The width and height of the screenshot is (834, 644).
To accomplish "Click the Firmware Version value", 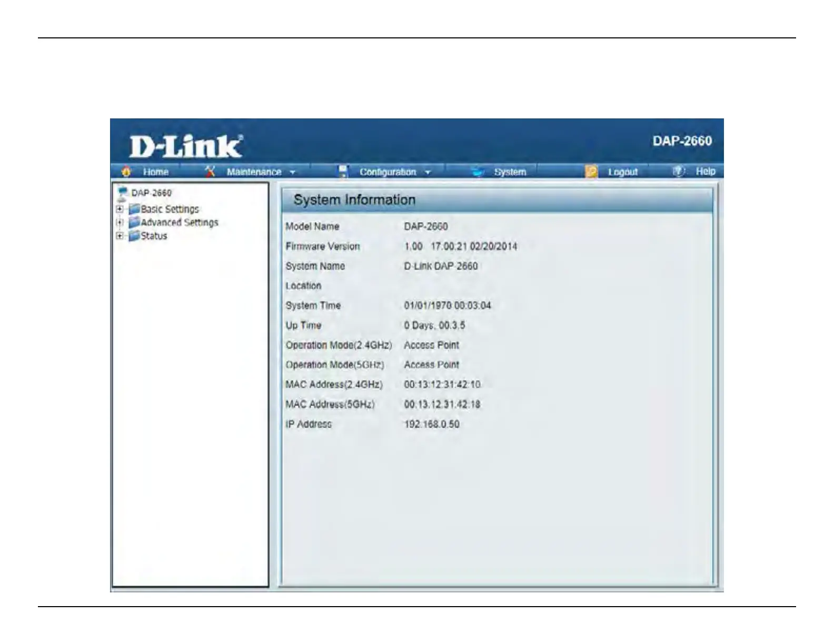I will click(460, 247).
